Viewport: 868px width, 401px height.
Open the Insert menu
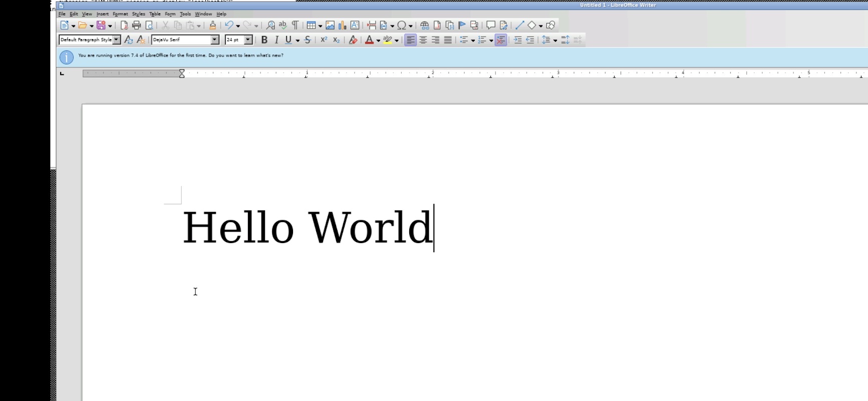(x=102, y=14)
